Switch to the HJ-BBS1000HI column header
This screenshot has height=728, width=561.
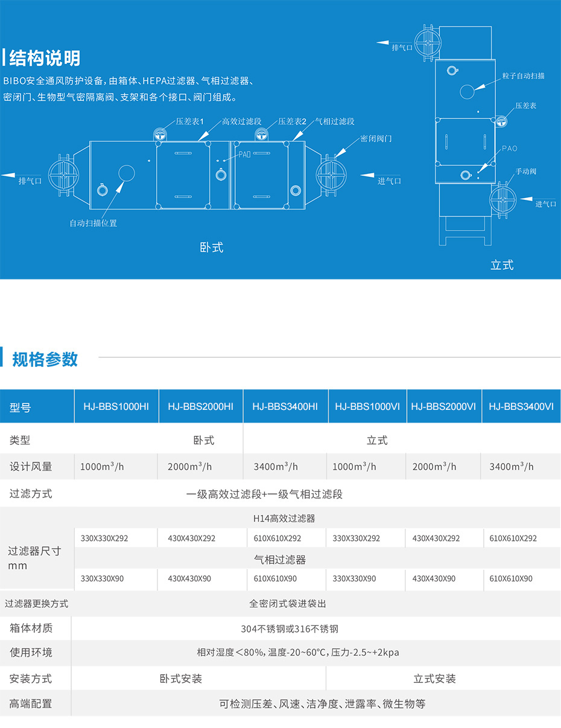pyautogui.click(x=116, y=406)
